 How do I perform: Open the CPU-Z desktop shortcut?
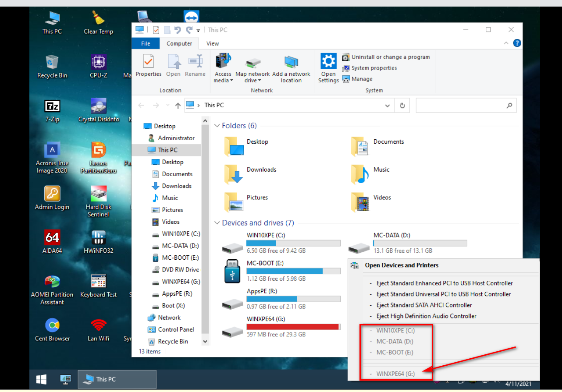(x=99, y=67)
